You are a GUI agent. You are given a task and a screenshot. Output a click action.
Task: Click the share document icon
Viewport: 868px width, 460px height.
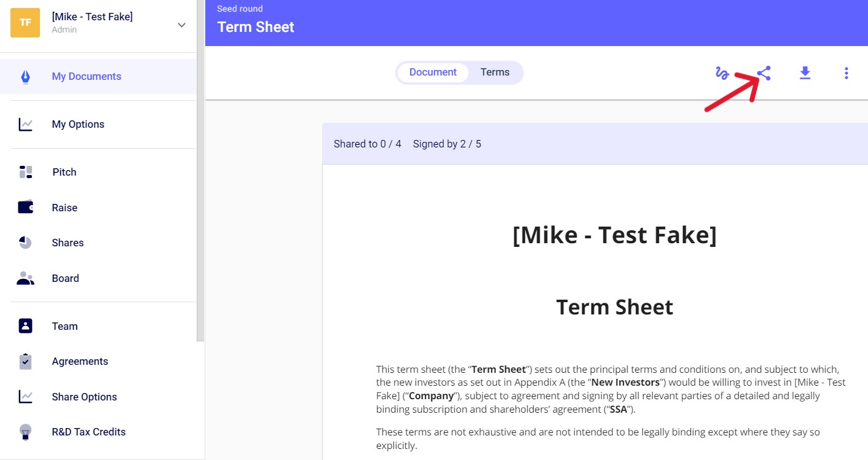pyautogui.click(x=763, y=73)
